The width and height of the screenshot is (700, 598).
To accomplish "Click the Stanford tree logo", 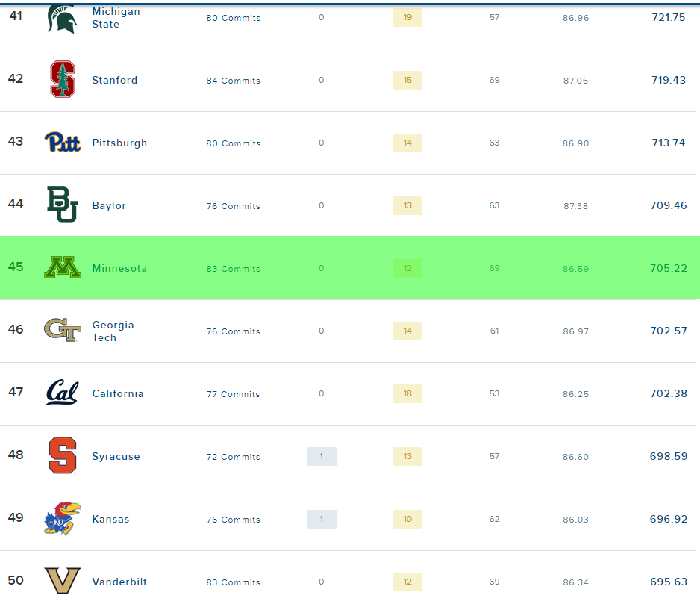I will tap(63, 80).
